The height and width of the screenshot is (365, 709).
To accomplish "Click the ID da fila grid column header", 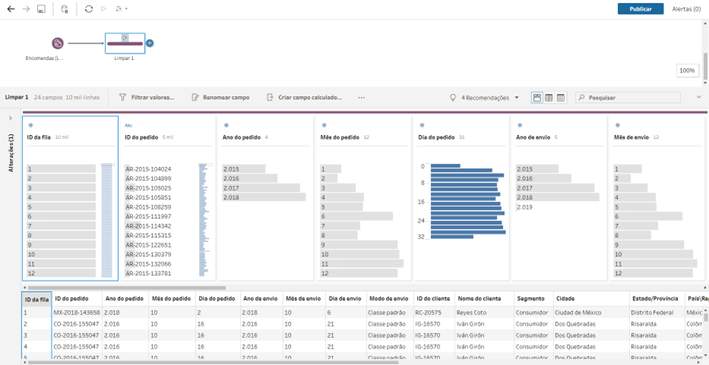I will 37,299.
